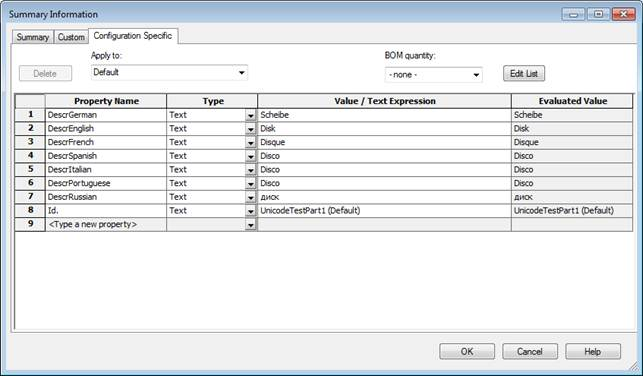This screenshot has height=376, width=643.
Task: Click the evaluated value Disque cell
Action: pos(572,142)
